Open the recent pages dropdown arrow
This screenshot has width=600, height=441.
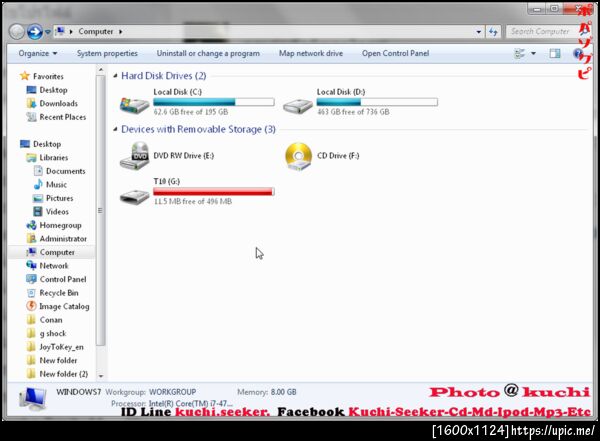tap(48, 32)
